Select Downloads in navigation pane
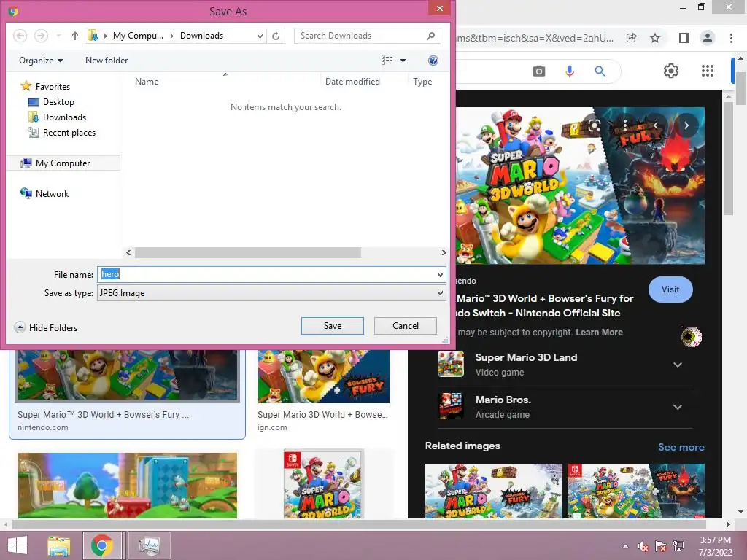The width and height of the screenshot is (747, 560). coord(57,117)
